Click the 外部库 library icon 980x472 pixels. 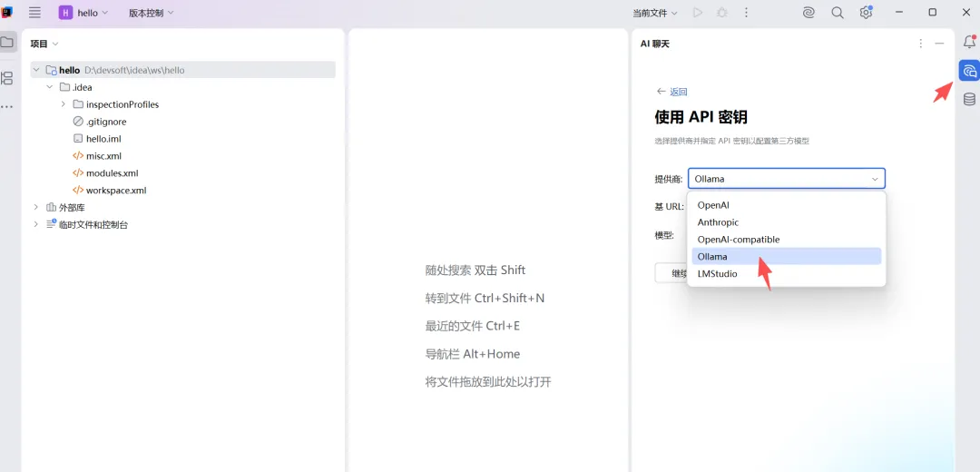(51, 208)
